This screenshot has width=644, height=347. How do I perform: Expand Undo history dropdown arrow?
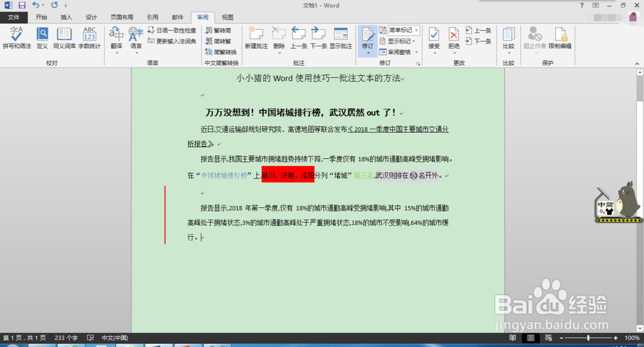[x=43, y=5]
